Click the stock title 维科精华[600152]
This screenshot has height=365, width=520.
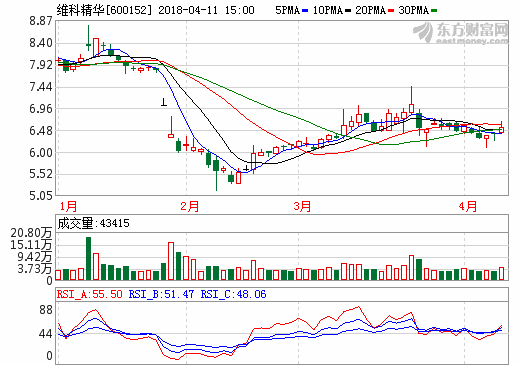pyautogui.click(x=104, y=10)
